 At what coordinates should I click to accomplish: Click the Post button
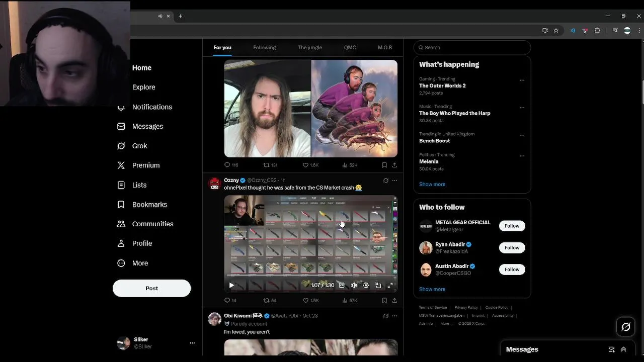coord(151,288)
